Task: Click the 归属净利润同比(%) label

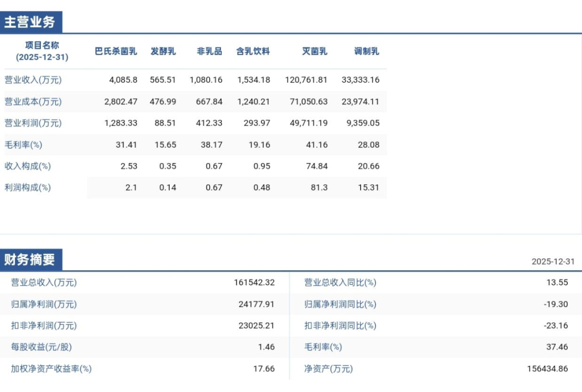Action: click(341, 304)
